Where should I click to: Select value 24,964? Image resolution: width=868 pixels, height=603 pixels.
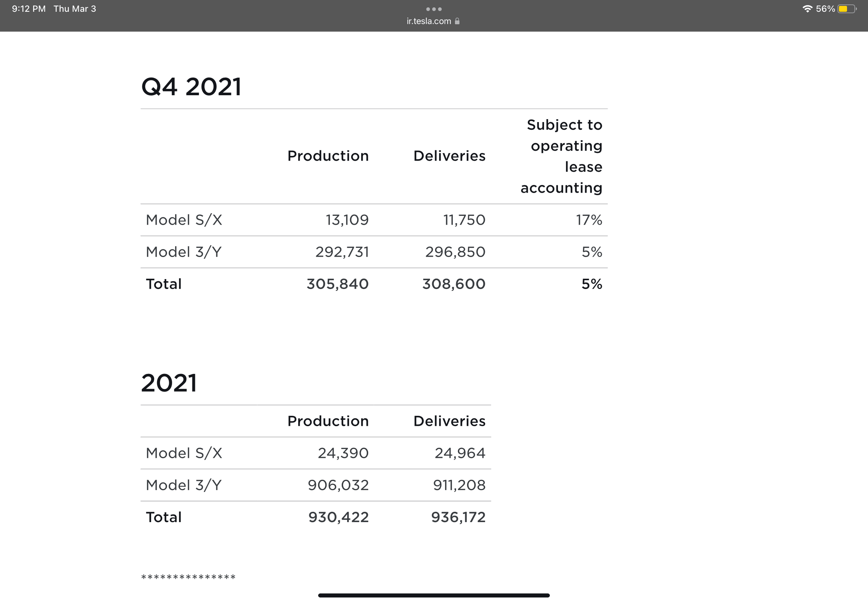pyautogui.click(x=460, y=453)
